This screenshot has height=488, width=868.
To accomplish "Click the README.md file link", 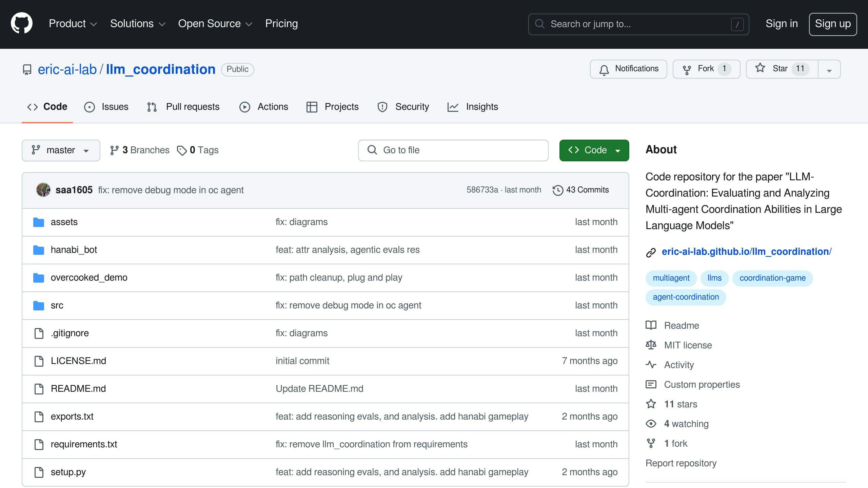I will point(78,388).
